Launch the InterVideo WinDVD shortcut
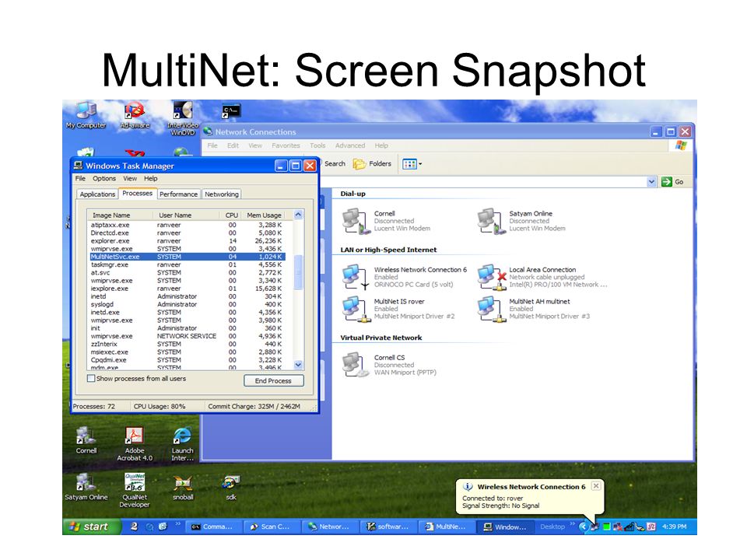The image size is (747, 560). (182, 117)
